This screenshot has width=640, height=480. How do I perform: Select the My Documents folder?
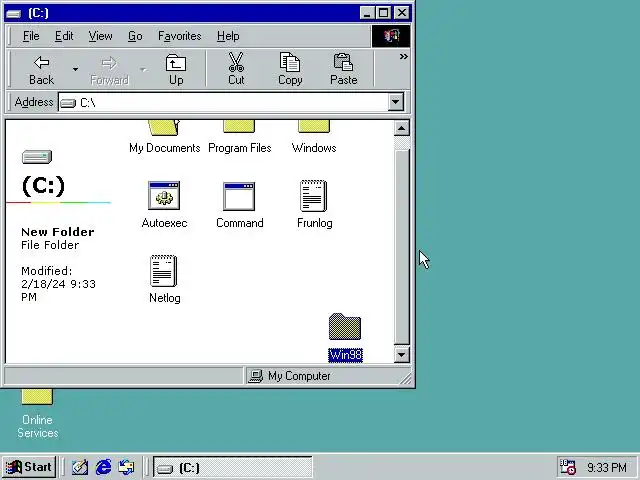pyautogui.click(x=164, y=137)
